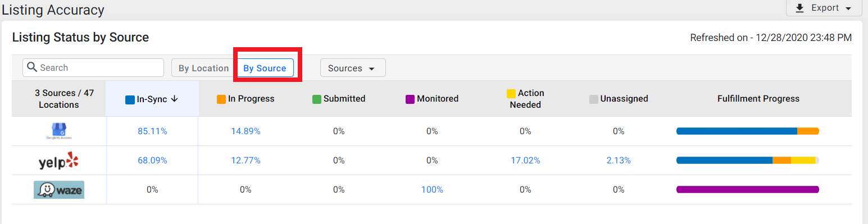Select the By Source toggle
Screen dimensions: 868x224
point(265,68)
